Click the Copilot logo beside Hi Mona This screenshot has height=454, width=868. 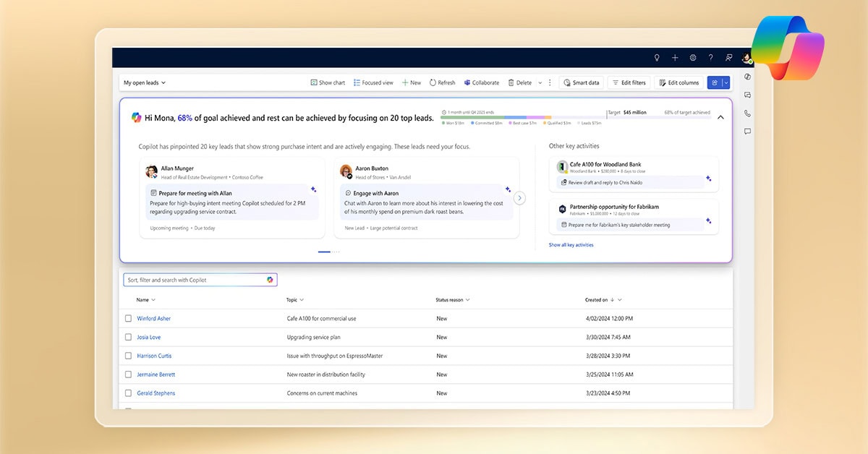tap(136, 117)
